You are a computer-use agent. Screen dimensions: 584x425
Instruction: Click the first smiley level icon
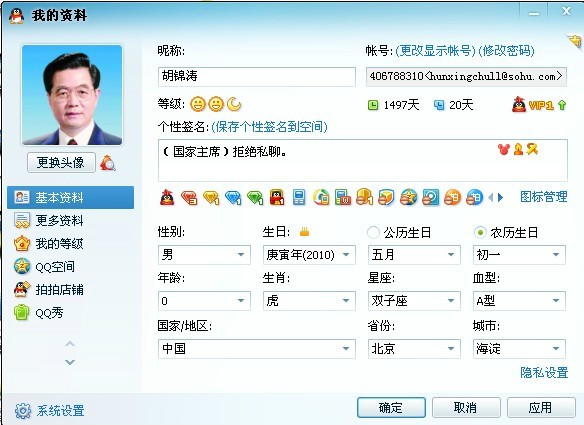click(198, 104)
